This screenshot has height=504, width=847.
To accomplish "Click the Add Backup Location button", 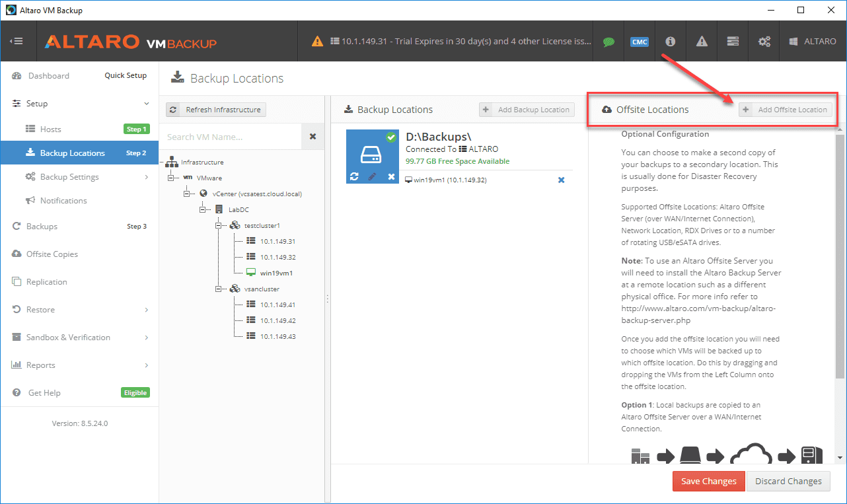I will [527, 110].
